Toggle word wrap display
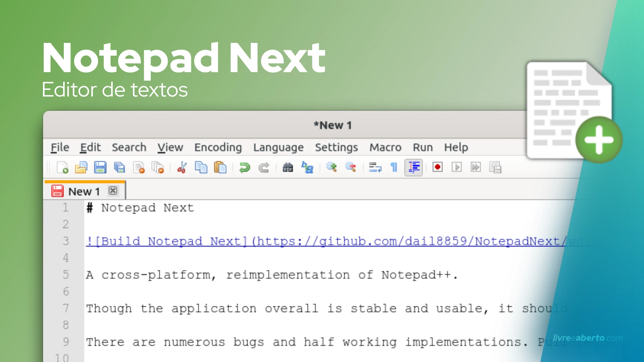Viewport: 644px width, 362px height. [x=375, y=168]
